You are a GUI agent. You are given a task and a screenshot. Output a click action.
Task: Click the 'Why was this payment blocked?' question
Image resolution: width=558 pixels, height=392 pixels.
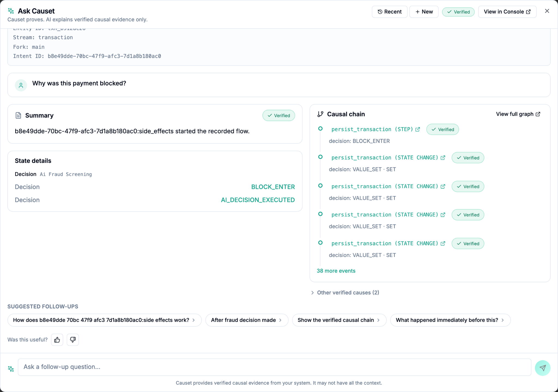point(79,83)
